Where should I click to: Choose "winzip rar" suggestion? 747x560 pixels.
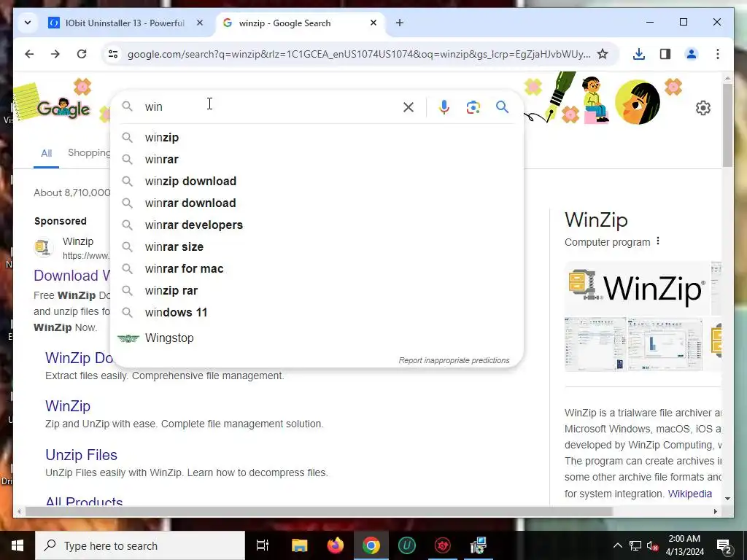click(317, 291)
